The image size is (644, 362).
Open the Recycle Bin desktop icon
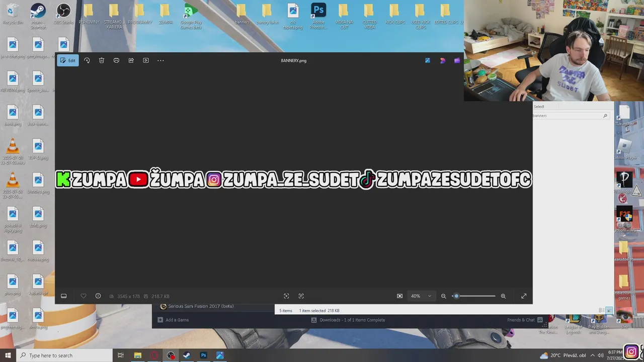click(x=13, y=14)
